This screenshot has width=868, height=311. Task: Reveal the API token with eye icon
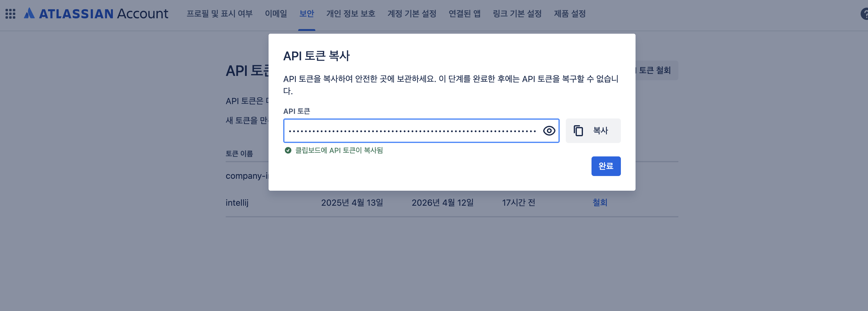(x=549, y=130)
